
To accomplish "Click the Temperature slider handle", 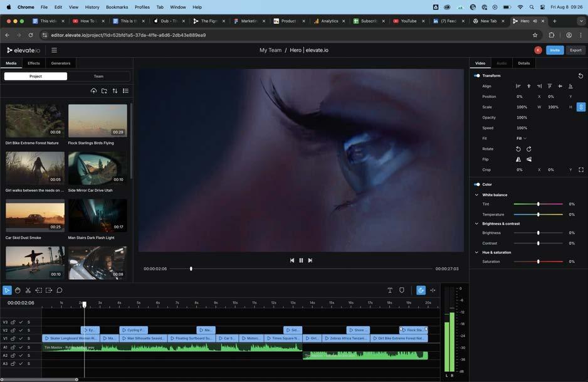I will pyautogui.click(x=538, y=215).
